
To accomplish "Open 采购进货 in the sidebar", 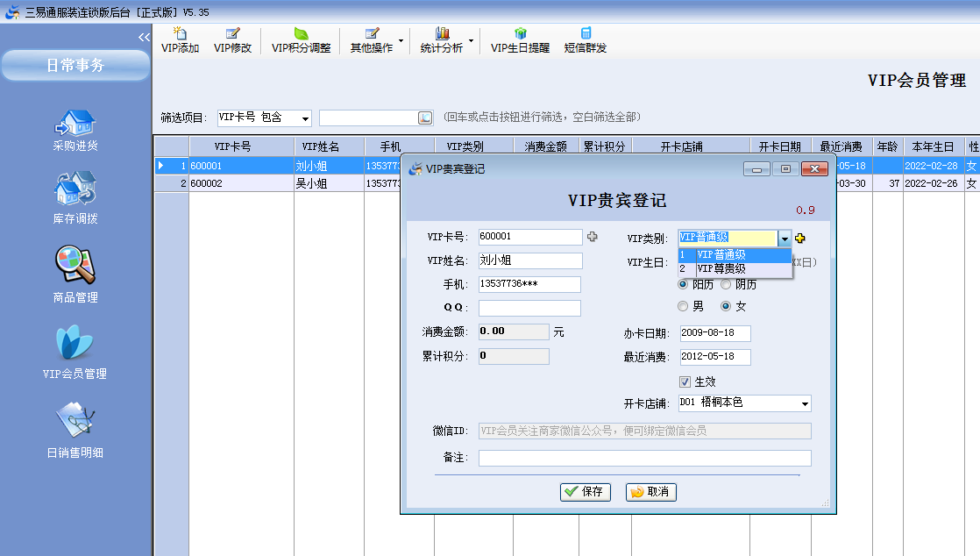I will pyautogui.click(x=75, y=130).
